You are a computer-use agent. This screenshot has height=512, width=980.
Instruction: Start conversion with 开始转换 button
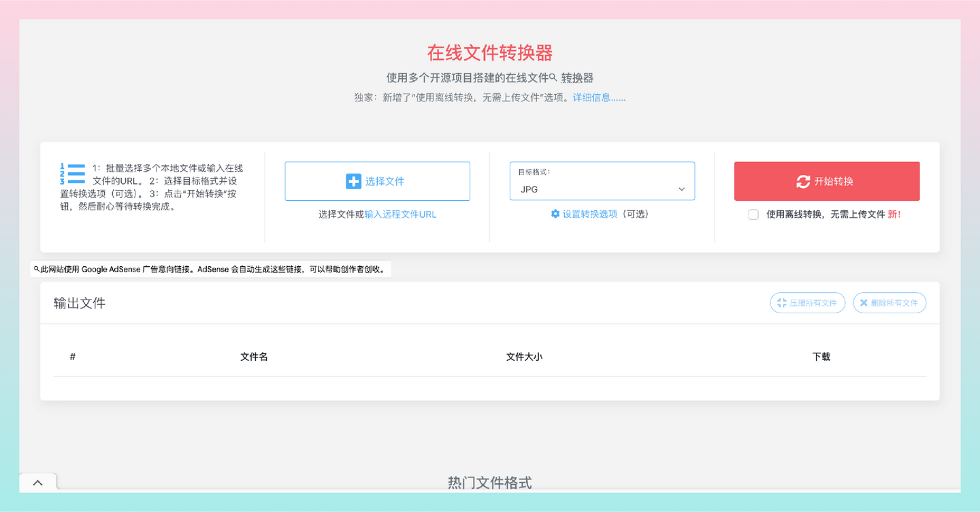pos(827,181)
